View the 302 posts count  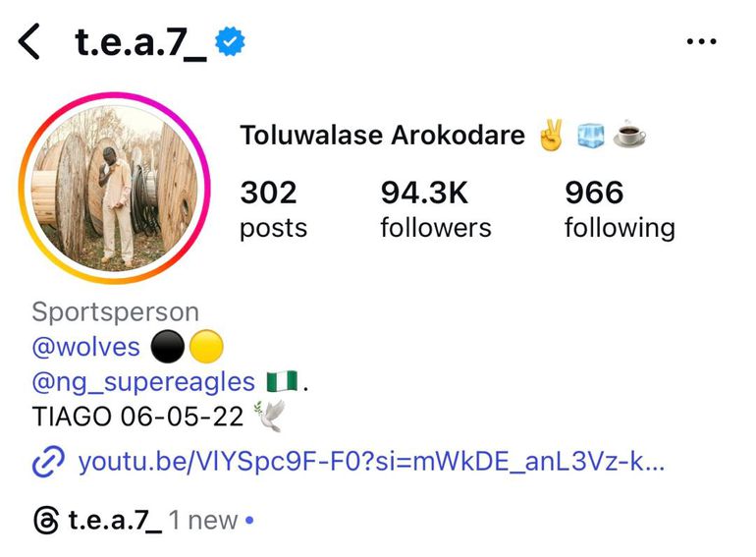coord(273,208)
